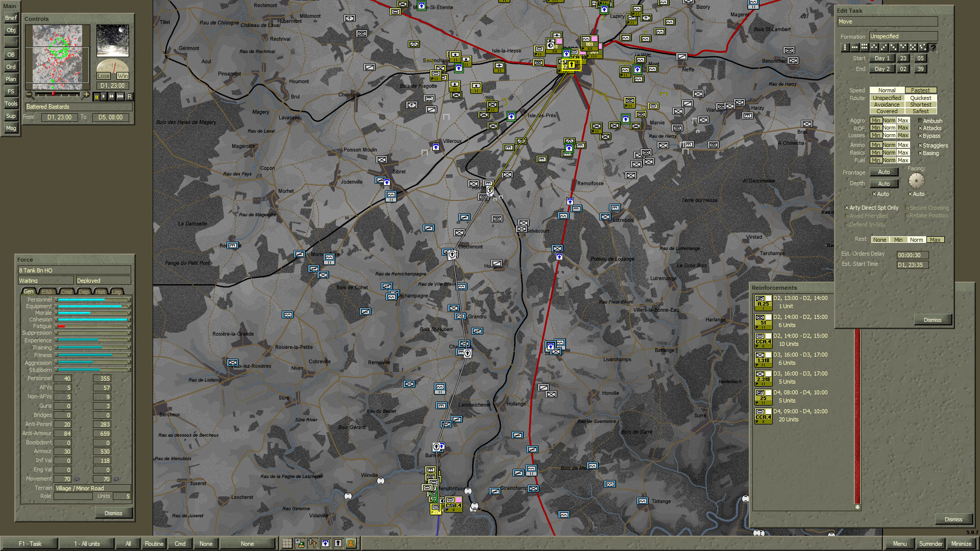The height and width of the screenshot is (551, 980).
Task: Enable the Ambush checkbox
Action: click(921, 121)
